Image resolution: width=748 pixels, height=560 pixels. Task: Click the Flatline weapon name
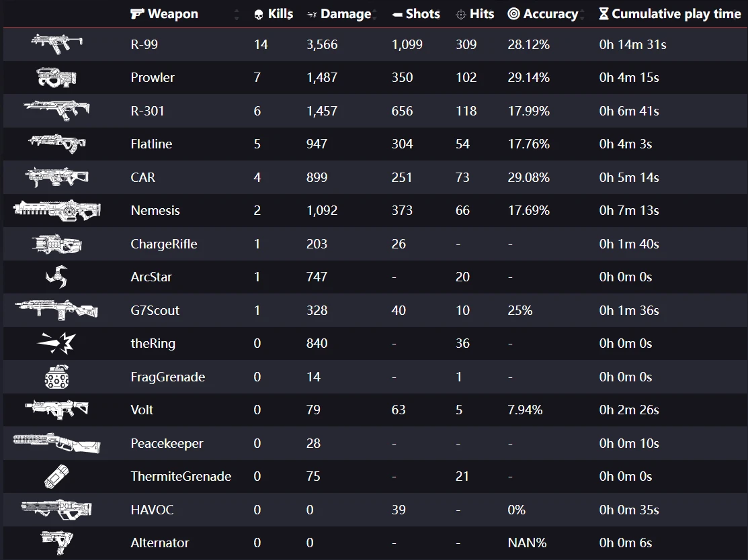click(x=151, y=144)
